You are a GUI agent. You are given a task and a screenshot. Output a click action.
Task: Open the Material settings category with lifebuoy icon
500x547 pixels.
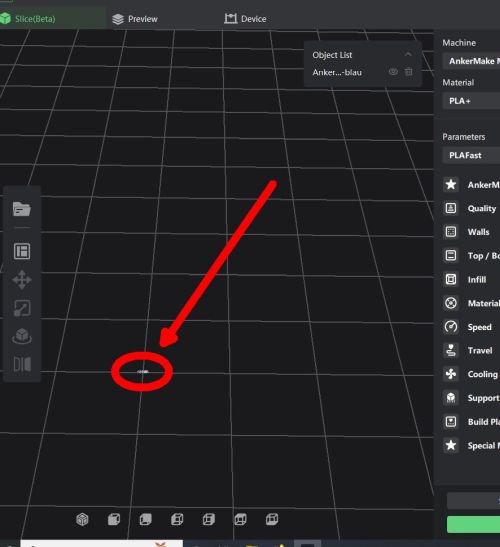471,303
